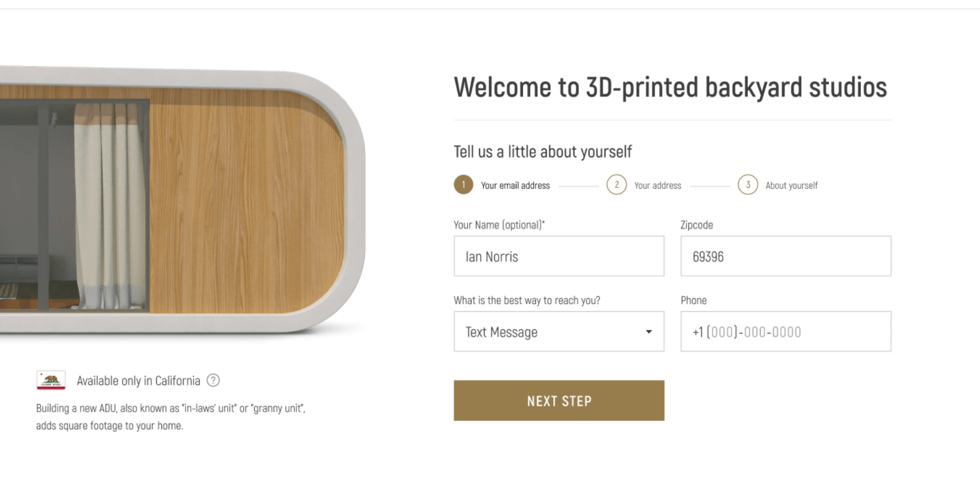Switch to the "About yourself" step label
Viewport: 980px width, 481px height.
coord(791,186)
